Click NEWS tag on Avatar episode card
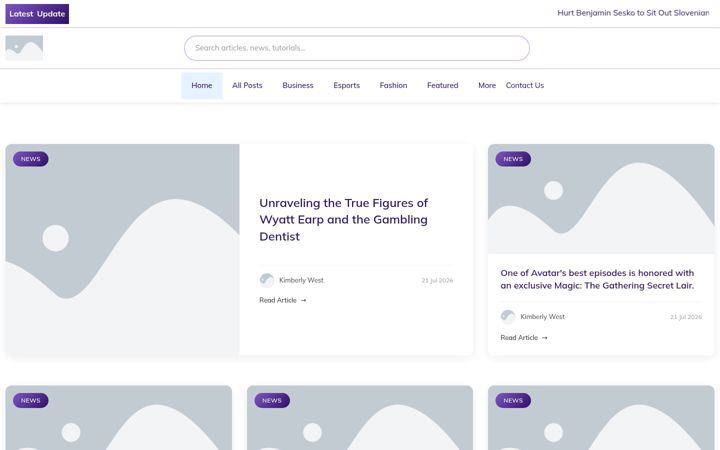 coord(513,159)
